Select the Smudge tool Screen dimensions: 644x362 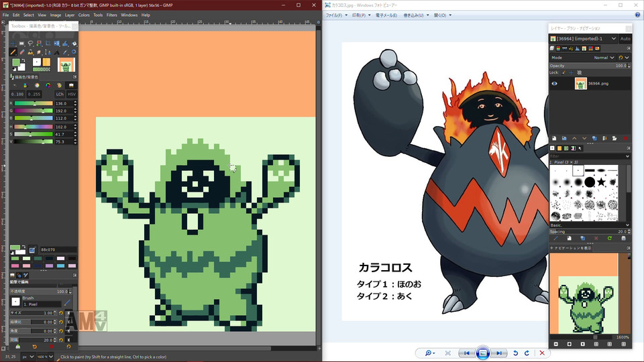(39, 52)
